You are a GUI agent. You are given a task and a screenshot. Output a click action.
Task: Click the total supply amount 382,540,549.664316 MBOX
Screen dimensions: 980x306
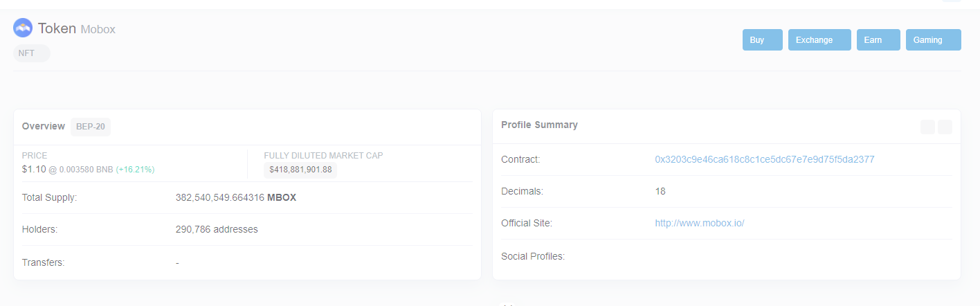[235, 197]
